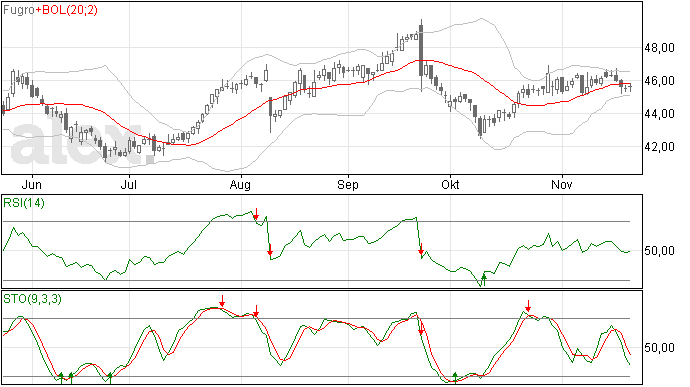Select the 48,00 price axis value

pos(659,48)
